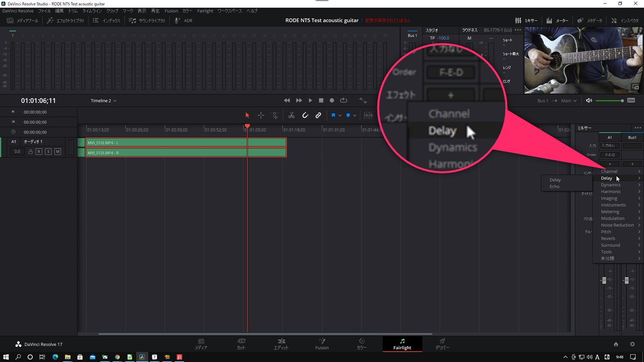Viewport: 644px width, 362px height.
Task: Toggle record arm R on track A1
Action: click(39, 151)
